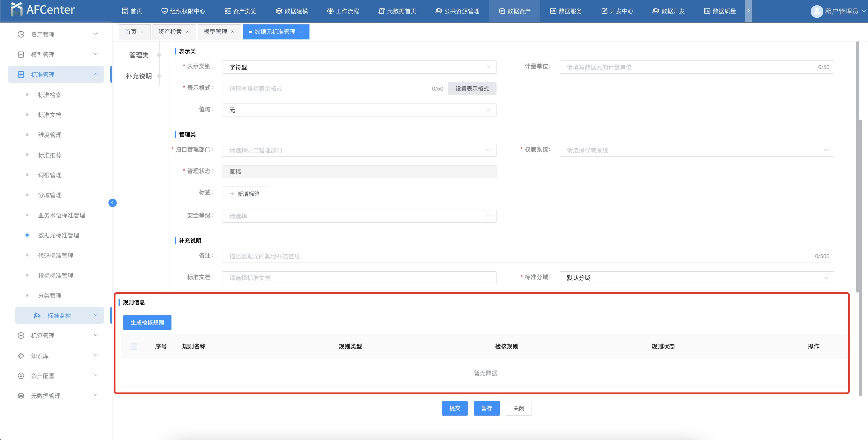
Task: Toggle the select-all checkbox in rules table
Action: pyautogui.click(x=134, y=346)
